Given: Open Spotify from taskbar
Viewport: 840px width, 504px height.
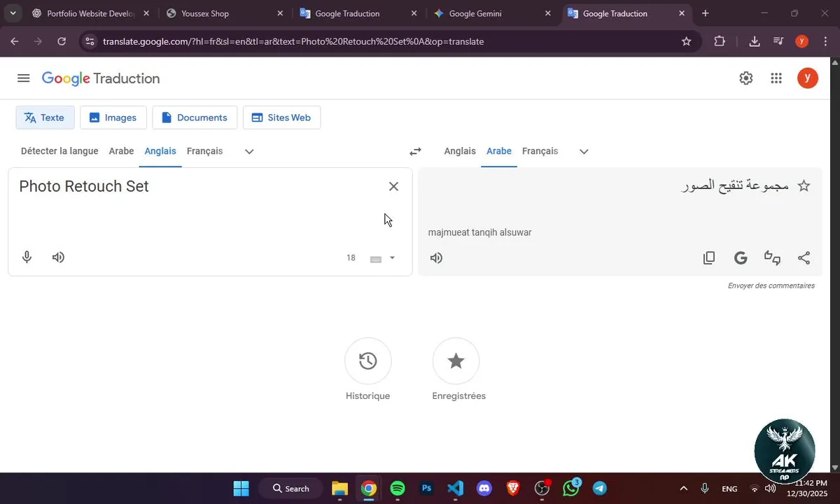Looking at the screenshot, I should point(398,489).
